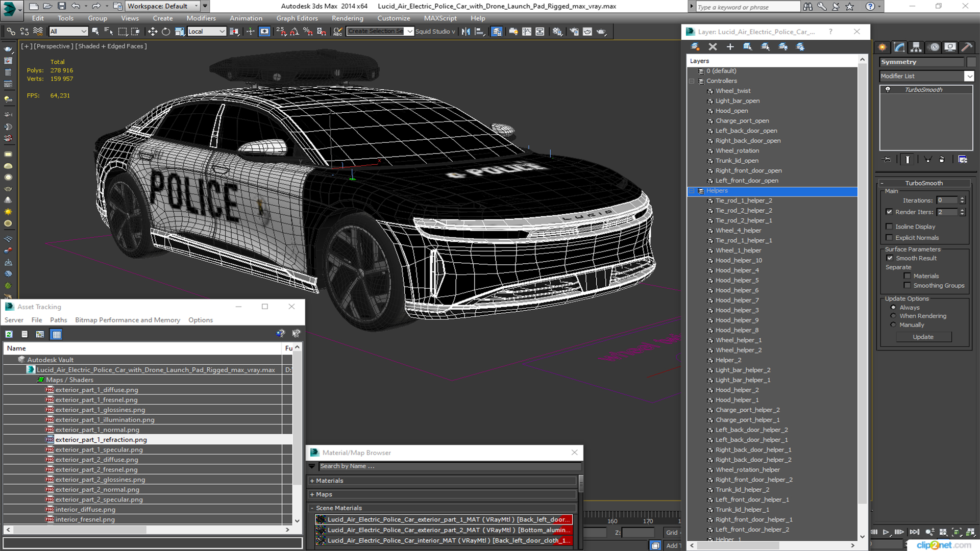
Task: Enable the Isoline Display checkbox
Action: point(889,227)
